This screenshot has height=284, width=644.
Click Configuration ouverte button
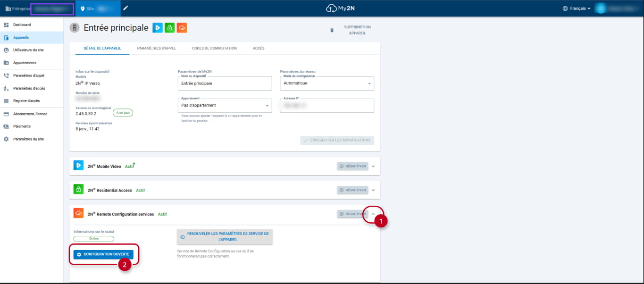(103, 254)
